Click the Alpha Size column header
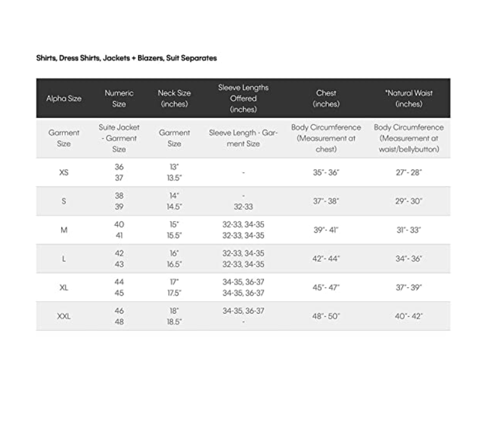This screenshot has width=504, height=421. 64,98
